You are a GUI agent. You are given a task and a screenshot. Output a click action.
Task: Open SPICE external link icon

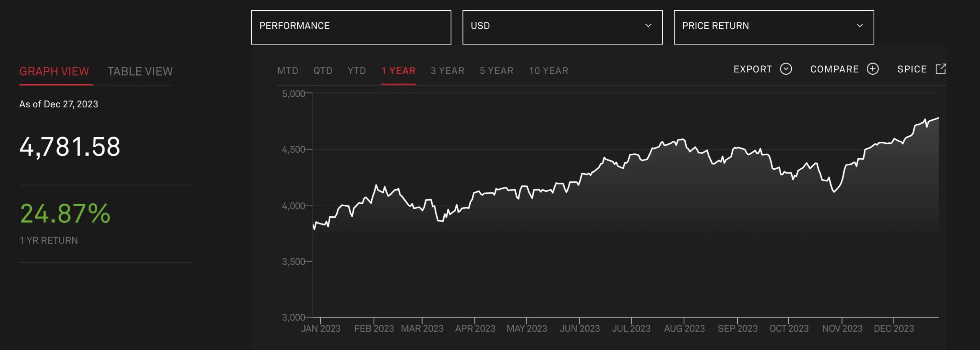(941, 69)
